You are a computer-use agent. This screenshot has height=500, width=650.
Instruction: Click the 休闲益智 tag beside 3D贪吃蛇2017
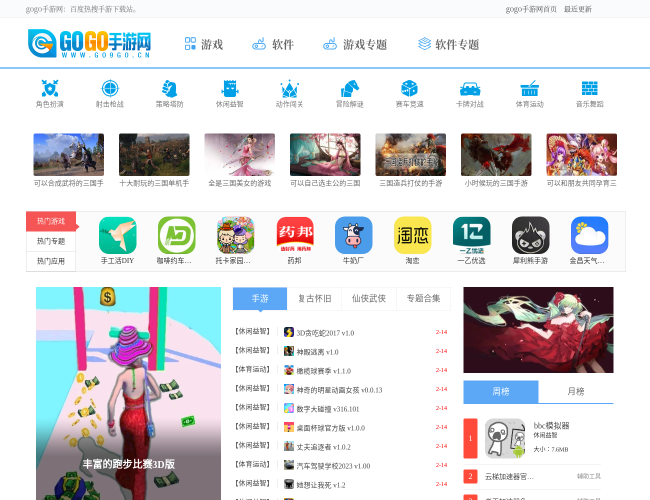252,331
